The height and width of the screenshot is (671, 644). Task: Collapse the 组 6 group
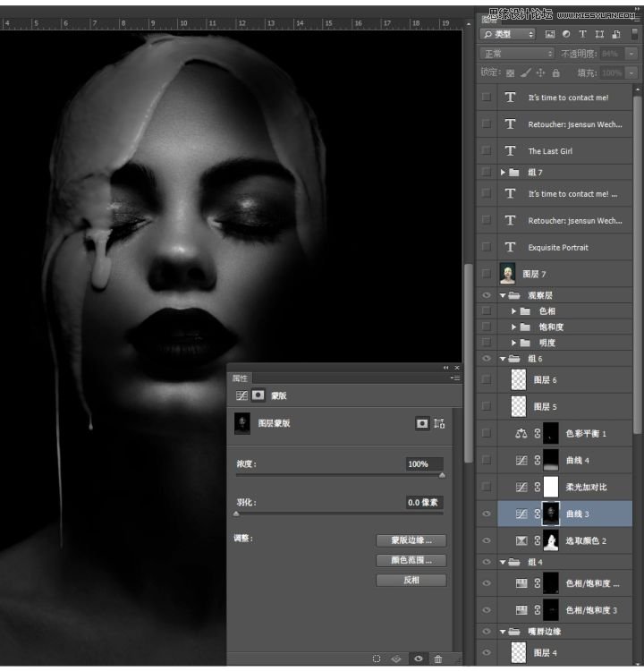pos(503,359)
